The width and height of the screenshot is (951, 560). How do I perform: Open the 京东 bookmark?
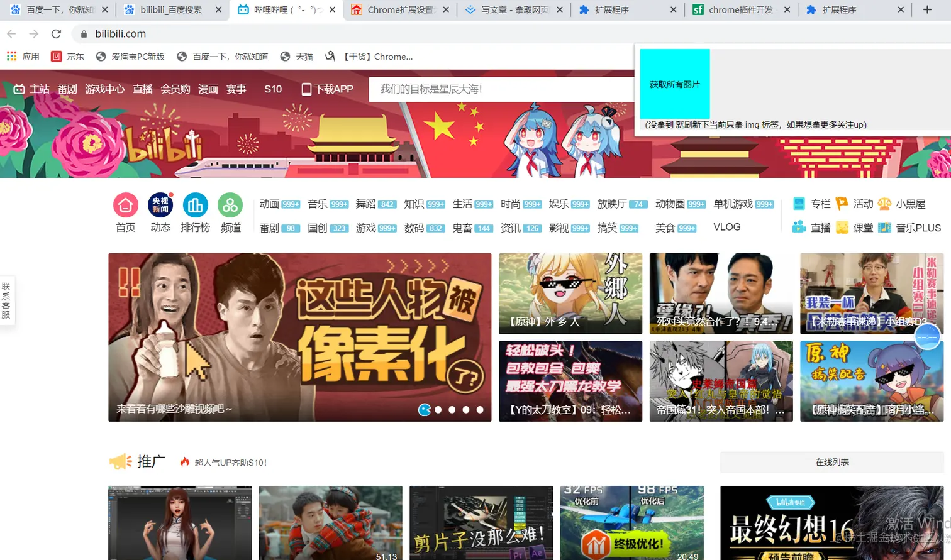pyautogui.click(x=67, y=57)
